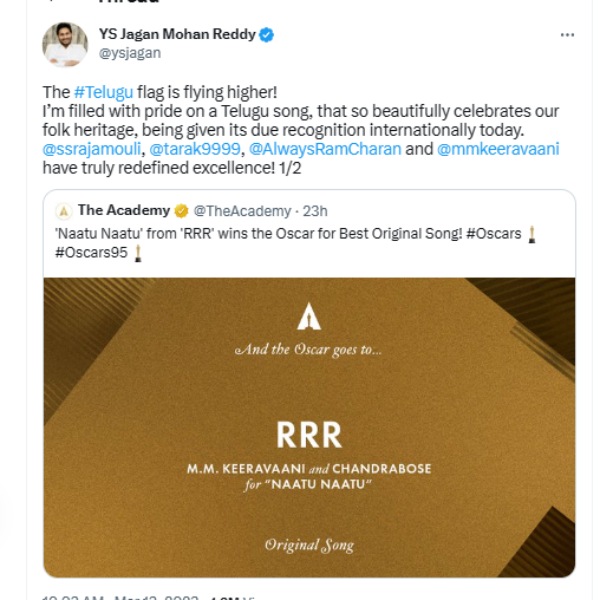Click the blue verified badge beside Reddy's name
Viewport: 600px width, 600px height.
267,35
